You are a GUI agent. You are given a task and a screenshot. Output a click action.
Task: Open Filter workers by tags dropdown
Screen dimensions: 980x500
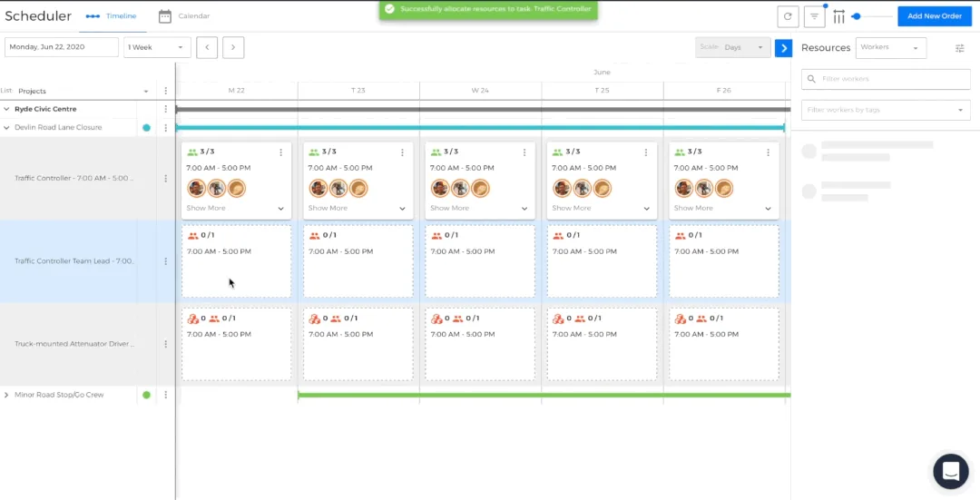coord(886,110)
